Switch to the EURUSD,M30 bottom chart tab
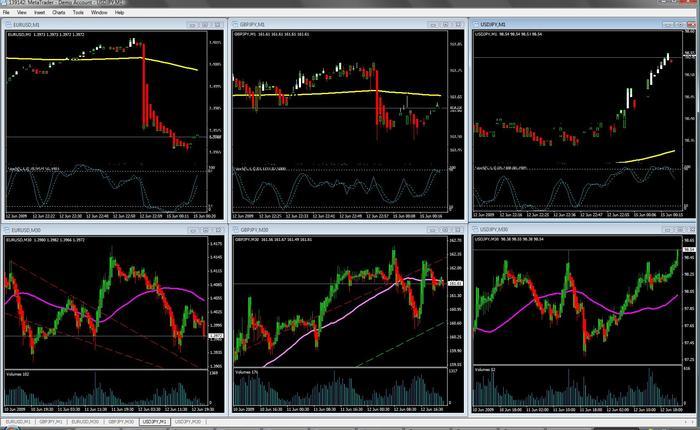Viewport: 700px width, 430px height. (x=85, y=422)
